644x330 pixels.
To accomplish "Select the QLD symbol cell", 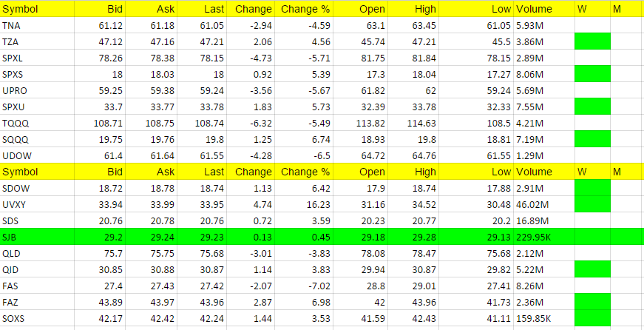I will 37,253.
